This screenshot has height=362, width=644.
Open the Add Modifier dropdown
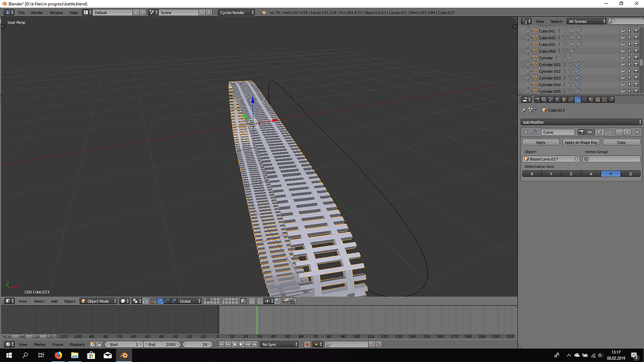(580, 123)
